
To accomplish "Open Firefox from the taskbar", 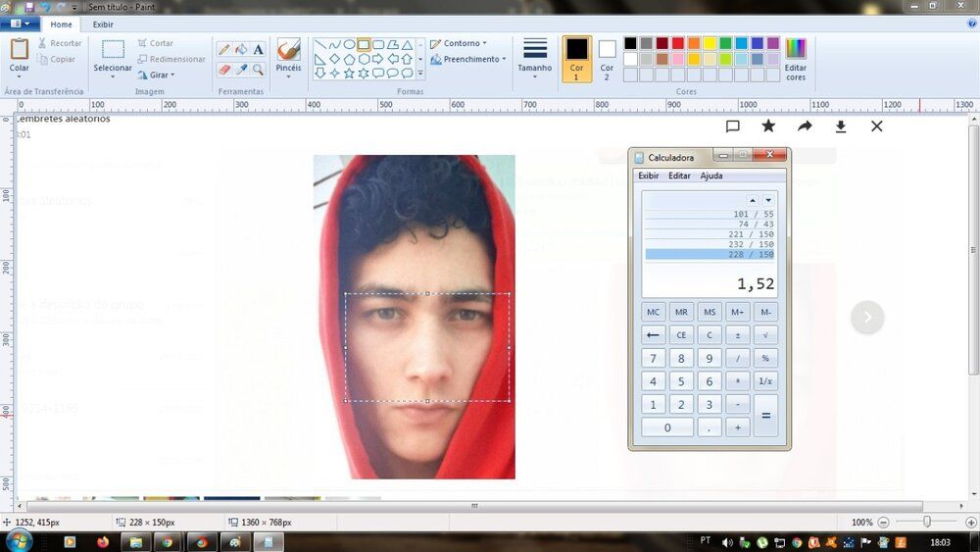I will click(x=103, y=542).
